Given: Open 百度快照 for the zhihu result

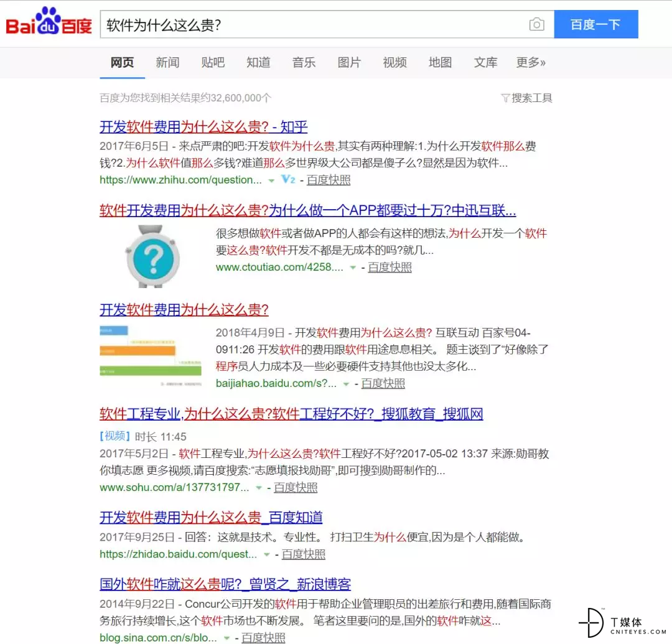Looking at the screenshot, I should point(329,180).
